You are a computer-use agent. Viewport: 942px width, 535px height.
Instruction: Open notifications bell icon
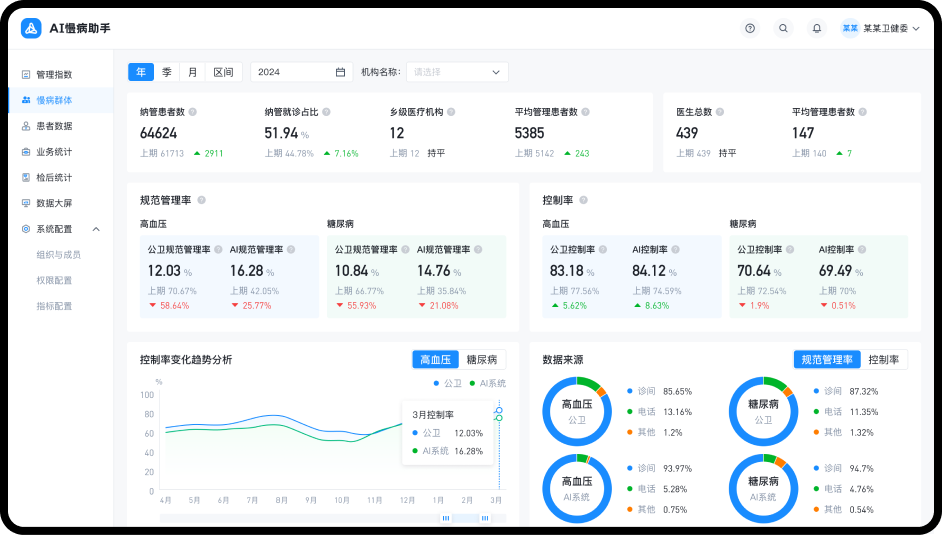click(x=817, y=29)
